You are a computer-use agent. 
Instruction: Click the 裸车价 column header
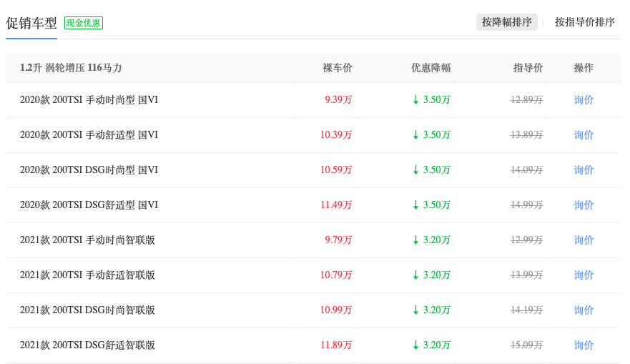coord(338,68)
